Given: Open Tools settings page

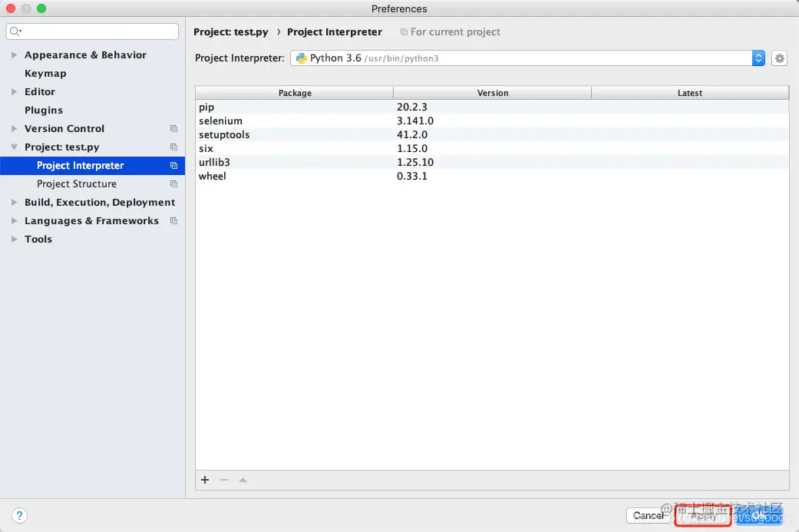Looking at the screenshot, I should pos(38,239).
